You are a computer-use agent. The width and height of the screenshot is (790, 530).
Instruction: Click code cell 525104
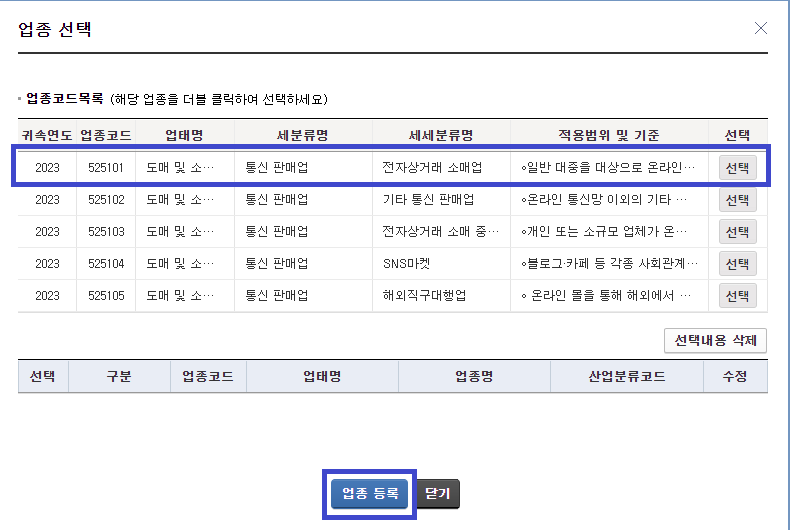tap(106, 263)
